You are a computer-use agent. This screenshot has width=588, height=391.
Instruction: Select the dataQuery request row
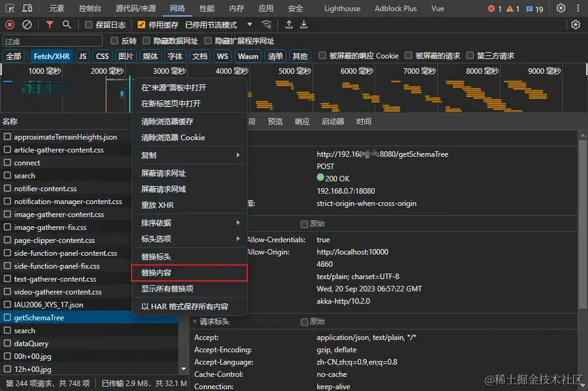point(89,344)
